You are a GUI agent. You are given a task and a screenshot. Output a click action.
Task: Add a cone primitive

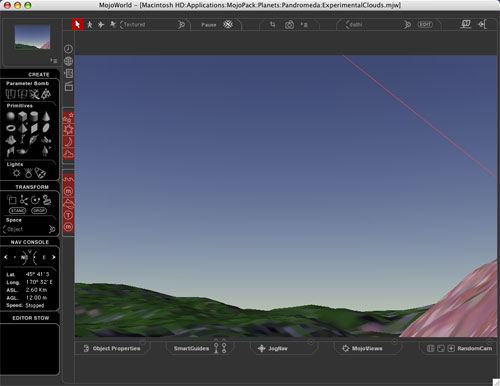pos(46,116)
